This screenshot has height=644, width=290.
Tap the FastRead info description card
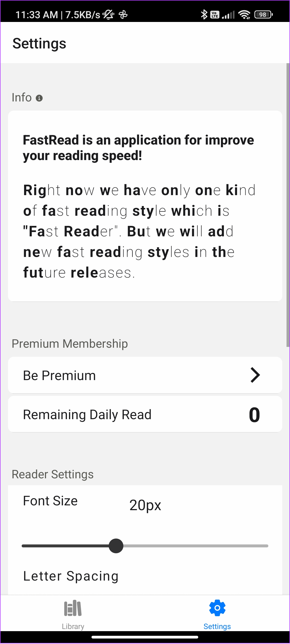pos(145,206)
